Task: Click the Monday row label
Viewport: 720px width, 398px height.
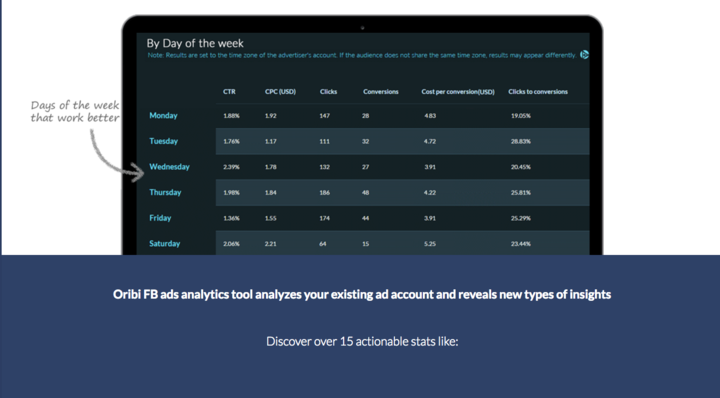Action: click(163, 116)
